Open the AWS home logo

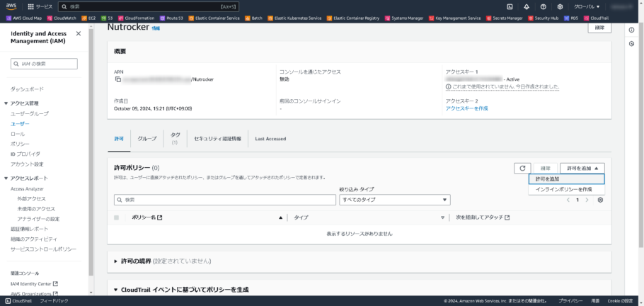tap(11, 6)
